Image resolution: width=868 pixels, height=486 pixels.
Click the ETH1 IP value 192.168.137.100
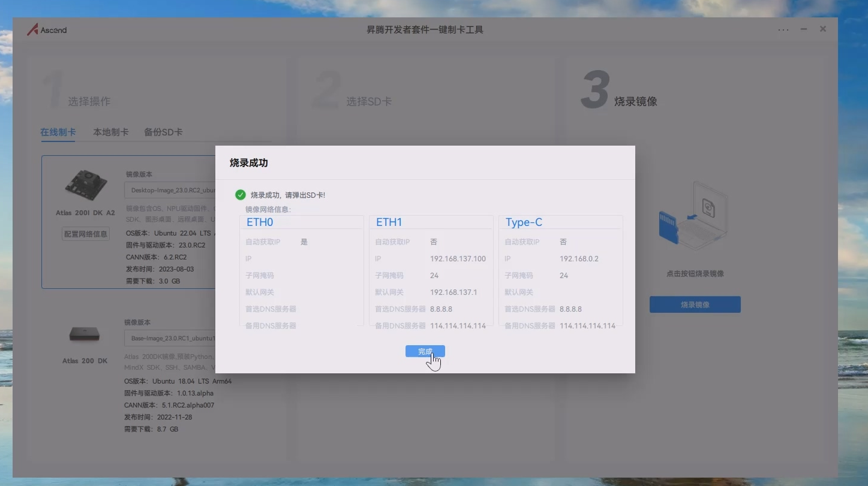pos(458,259)
